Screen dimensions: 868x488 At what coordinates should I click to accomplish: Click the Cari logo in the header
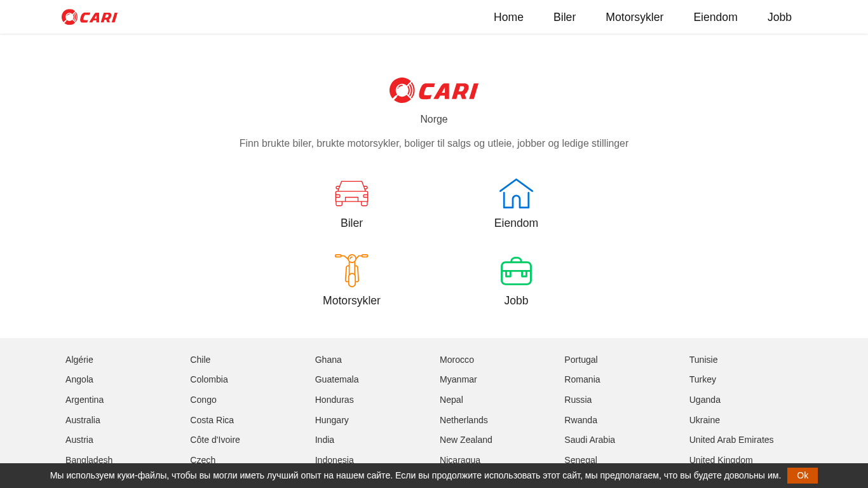[x=90, y=17]
